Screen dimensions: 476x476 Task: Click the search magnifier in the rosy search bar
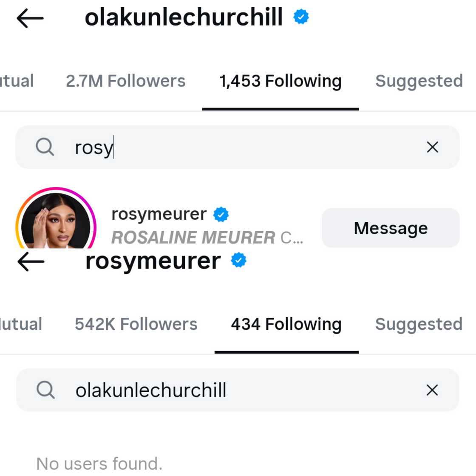coord(45,147)
